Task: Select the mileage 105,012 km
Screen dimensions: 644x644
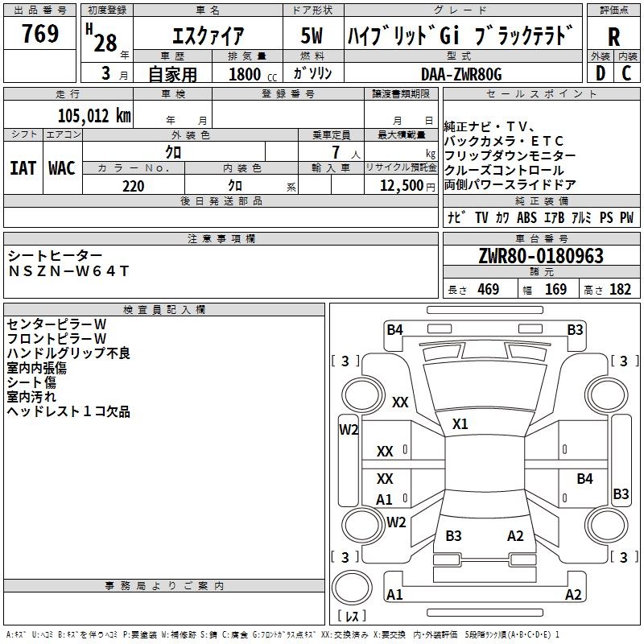Action: [94, 116]
